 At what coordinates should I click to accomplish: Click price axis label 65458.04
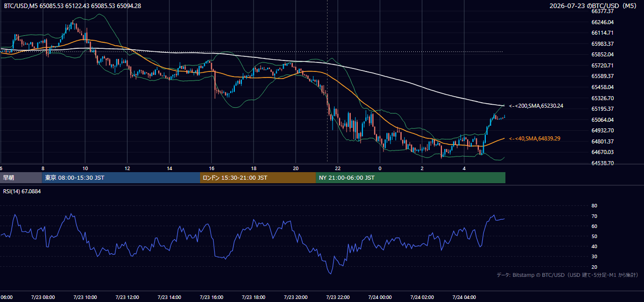pyautogui.click(x=602, y=87)
